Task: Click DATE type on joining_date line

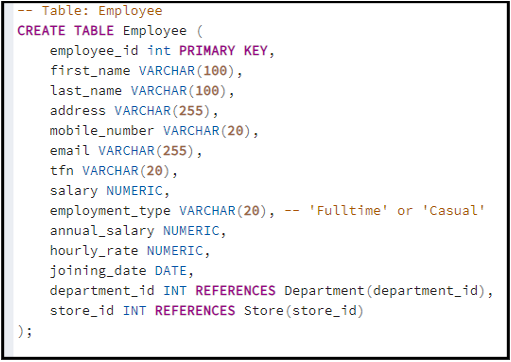Action: point(171,271)
